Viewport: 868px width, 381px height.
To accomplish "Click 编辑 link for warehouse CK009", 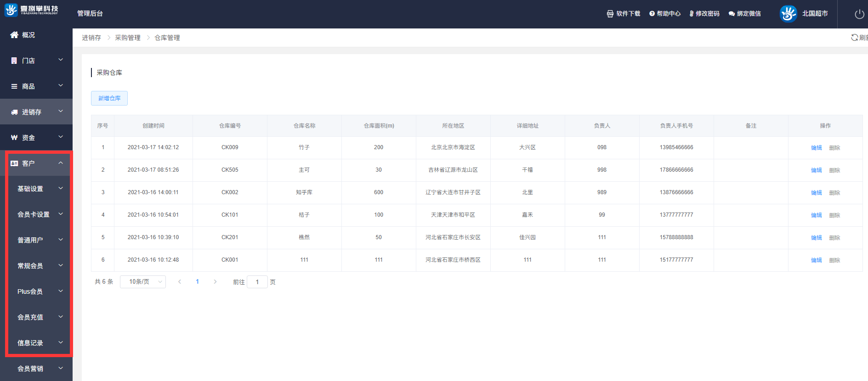I will click(816, 148).
